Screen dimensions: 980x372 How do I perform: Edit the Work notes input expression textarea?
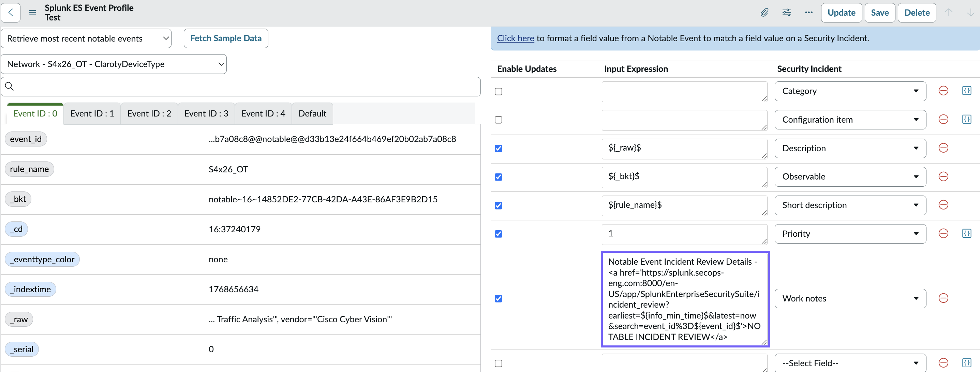click(685, 299)
